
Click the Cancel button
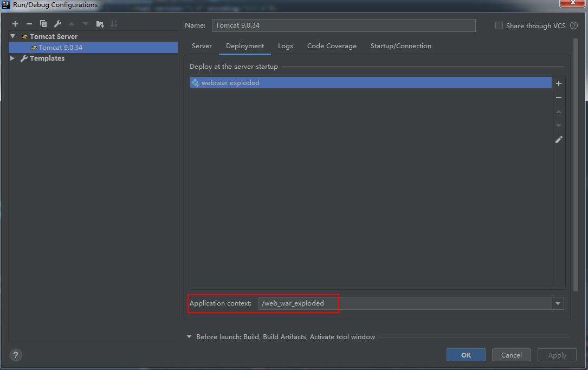pyautogui.click(x=511, y=355)
